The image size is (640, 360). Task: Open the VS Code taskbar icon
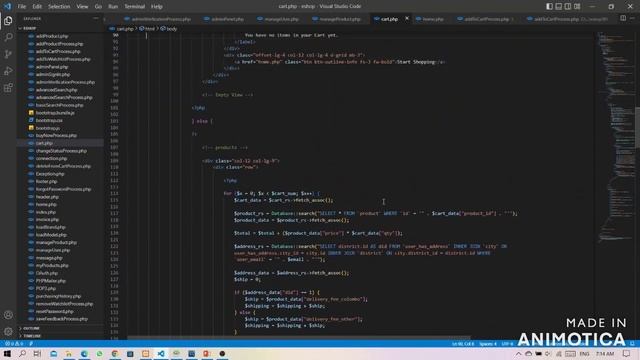tap(161, 354)
